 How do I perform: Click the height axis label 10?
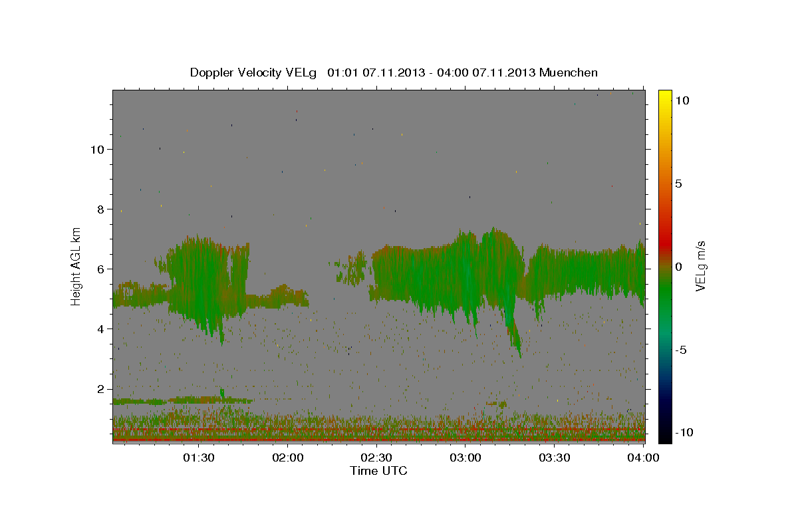(x=97, y=150)
